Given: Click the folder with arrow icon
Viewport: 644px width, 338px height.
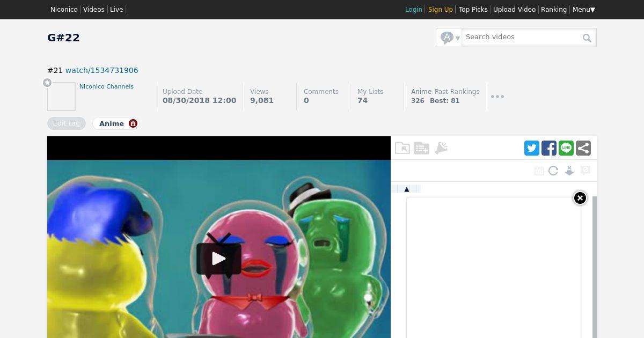Looking at the screenshot, I should 402,148.
